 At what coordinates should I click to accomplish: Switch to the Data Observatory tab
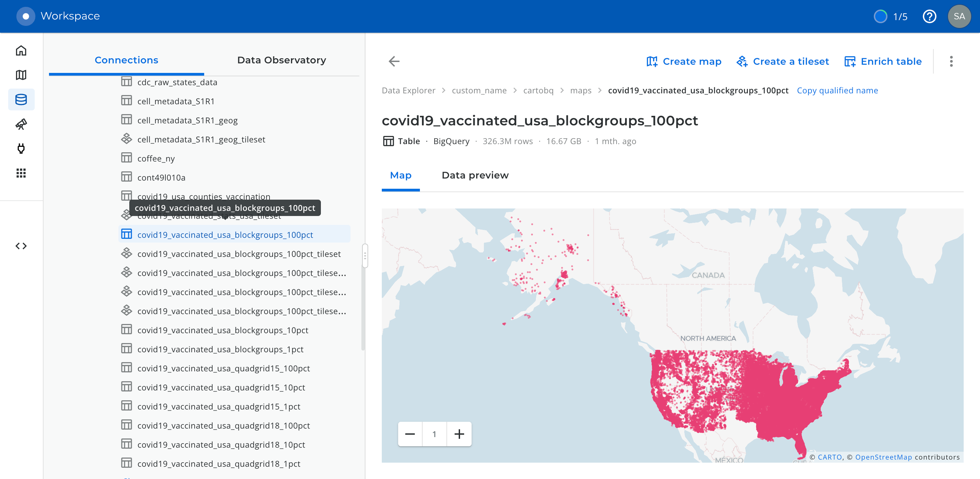click(281, 60)
